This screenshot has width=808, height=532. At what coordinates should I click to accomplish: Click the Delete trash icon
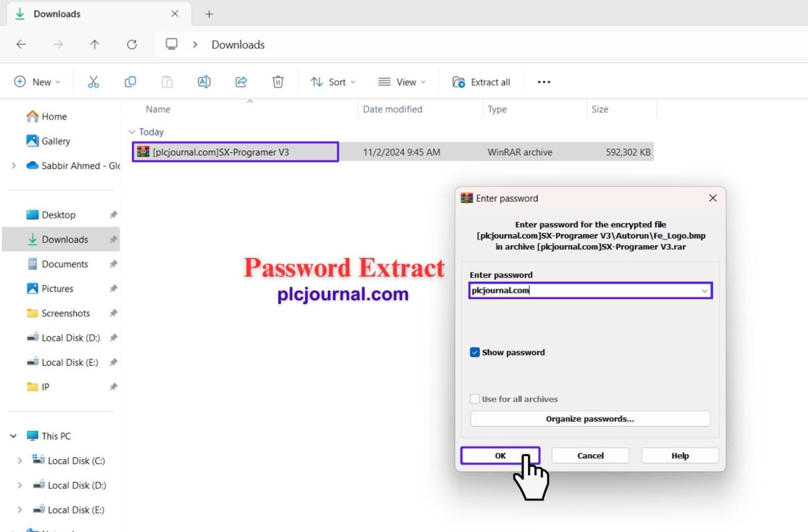(x=278, y=82)
